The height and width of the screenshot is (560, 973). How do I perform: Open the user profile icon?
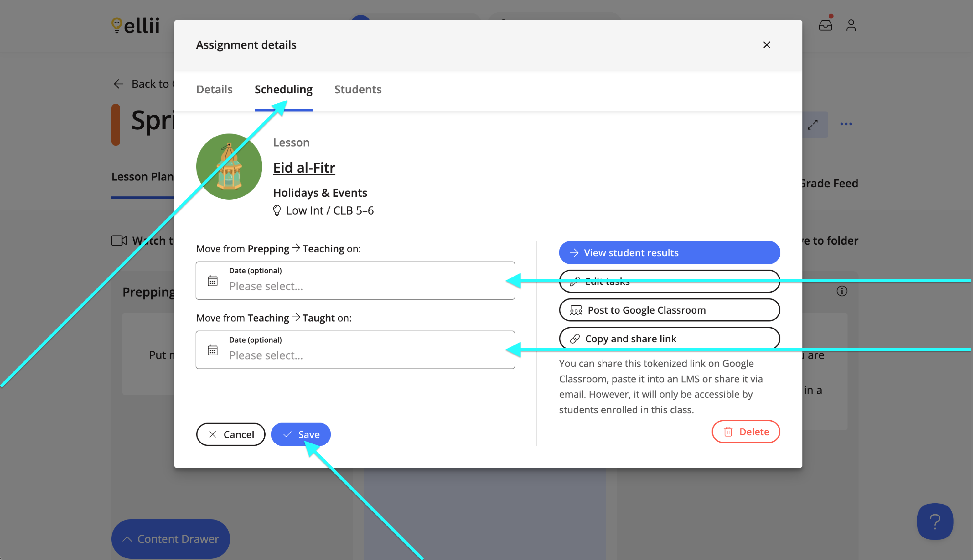coord(851,25)
